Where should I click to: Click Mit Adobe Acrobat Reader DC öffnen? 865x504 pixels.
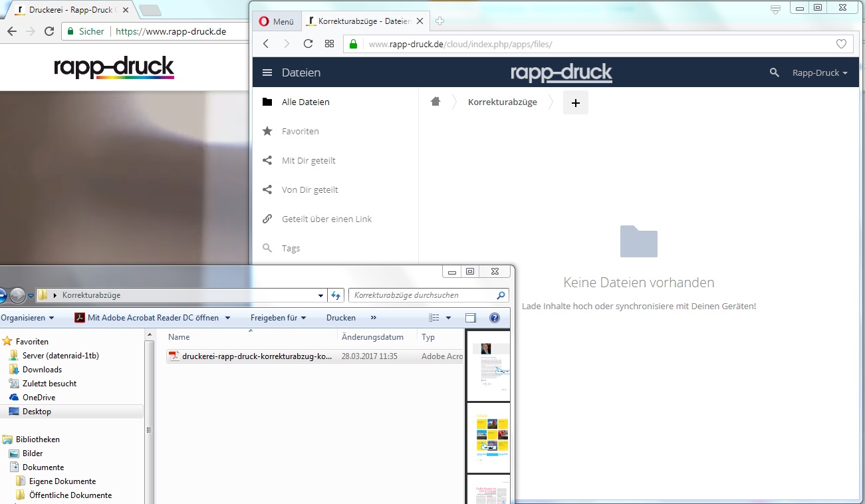click(146, 318)
